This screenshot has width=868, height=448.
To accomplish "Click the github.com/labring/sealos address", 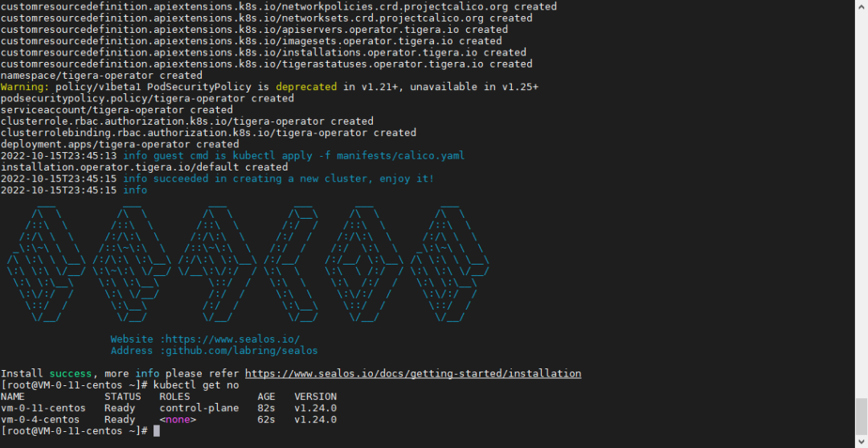I will pos(238,351).
